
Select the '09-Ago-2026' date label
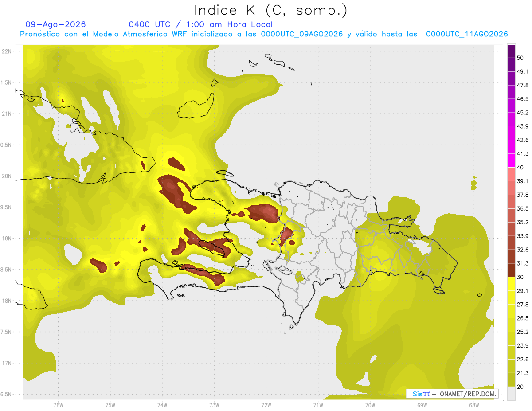coord(56,24)
